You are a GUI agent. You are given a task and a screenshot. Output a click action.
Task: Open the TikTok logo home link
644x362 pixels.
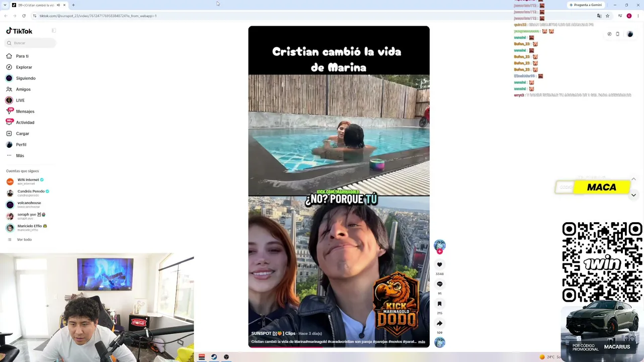(19, 31)
